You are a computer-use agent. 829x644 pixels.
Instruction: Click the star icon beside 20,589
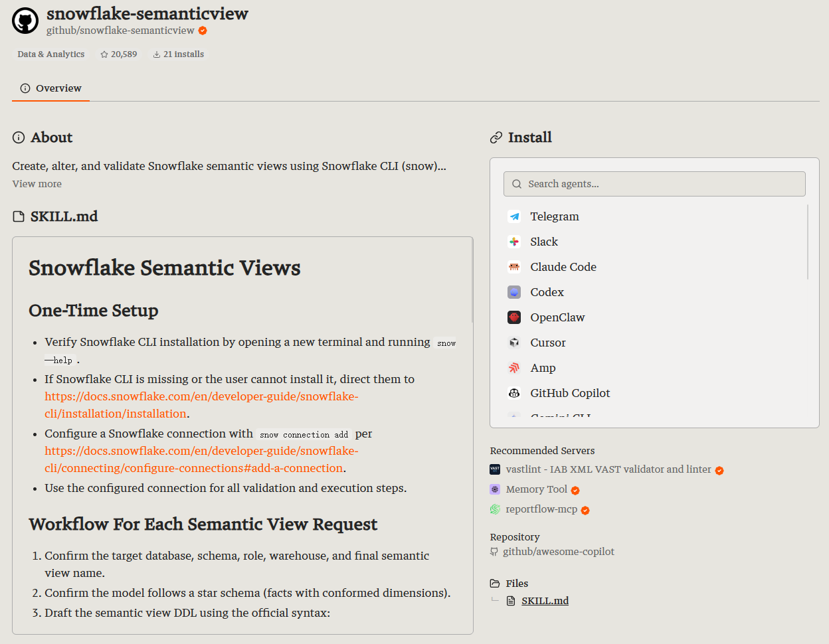click(x=104, y=54)
